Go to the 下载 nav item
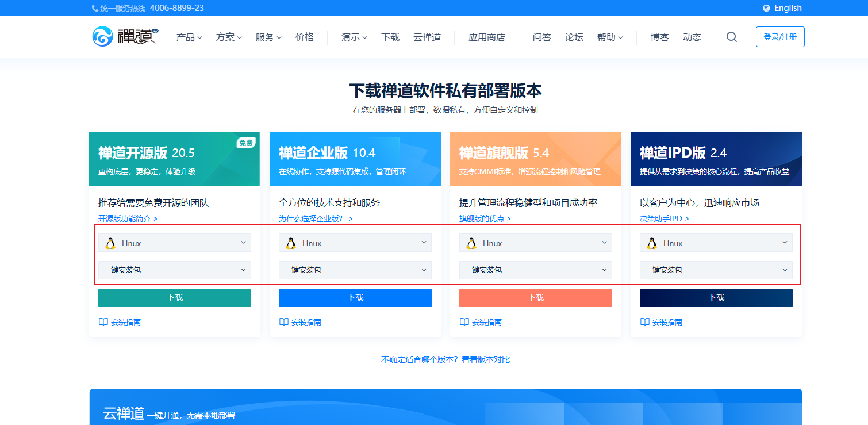Viewport: 868px width, 425px height. click(x=390, y=37)
